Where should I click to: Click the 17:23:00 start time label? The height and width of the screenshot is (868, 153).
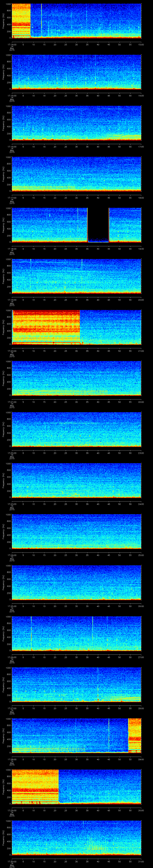pos(12,504)
